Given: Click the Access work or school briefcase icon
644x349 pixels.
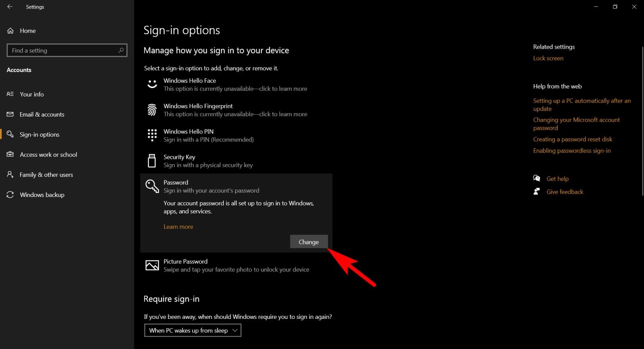Looking at the screenshot, I should tap(10, 154).
